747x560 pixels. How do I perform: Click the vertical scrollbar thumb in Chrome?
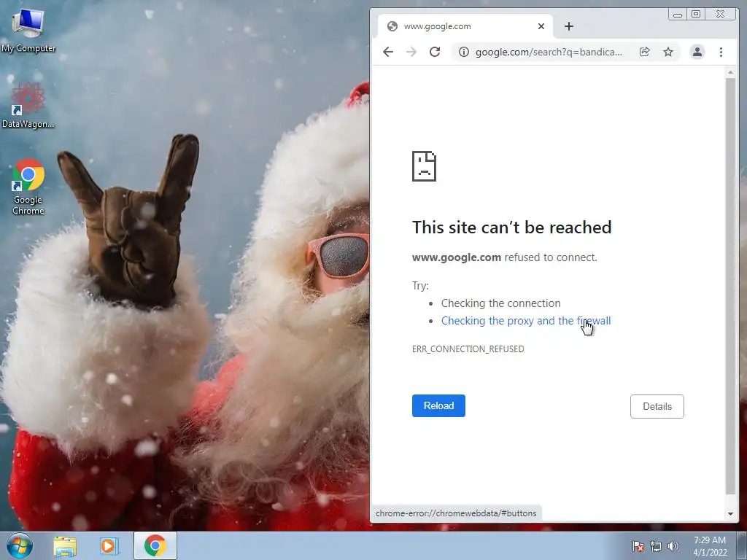(x=730, y=286)
